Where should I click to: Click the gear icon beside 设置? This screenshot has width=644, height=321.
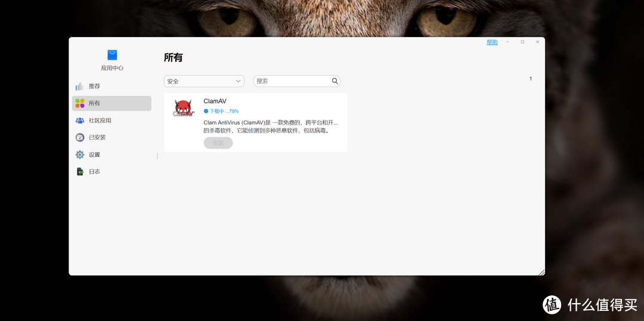pos(80,155)
